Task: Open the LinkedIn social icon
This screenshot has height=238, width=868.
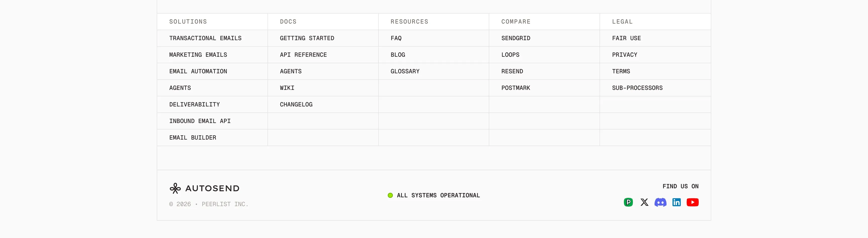Action: 677,202
